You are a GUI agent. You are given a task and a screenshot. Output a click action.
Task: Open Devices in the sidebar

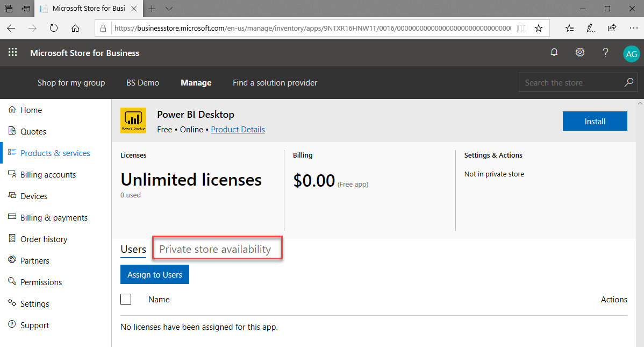click(x=34, y=196)
